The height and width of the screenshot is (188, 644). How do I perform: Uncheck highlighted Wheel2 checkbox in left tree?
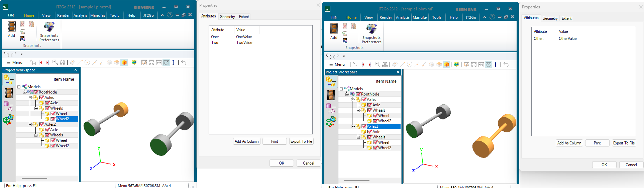coord(53,119)
